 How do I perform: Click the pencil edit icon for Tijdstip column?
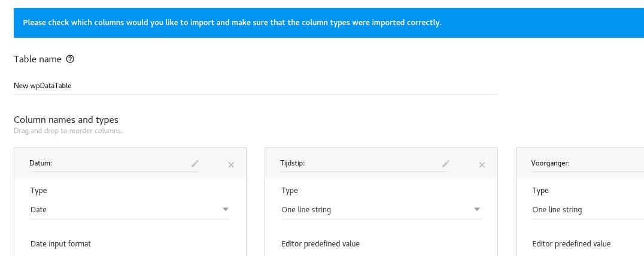click(x=446, y=164)
